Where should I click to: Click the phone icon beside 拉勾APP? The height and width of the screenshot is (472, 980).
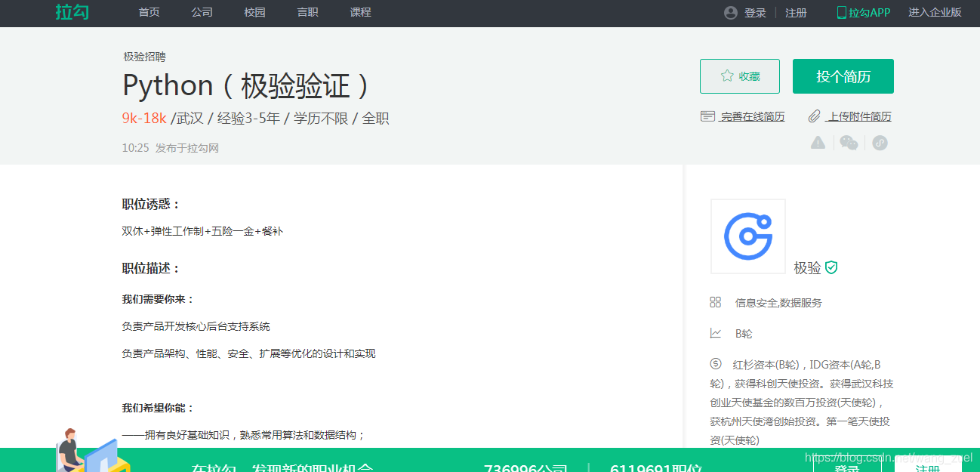(841, 13)
